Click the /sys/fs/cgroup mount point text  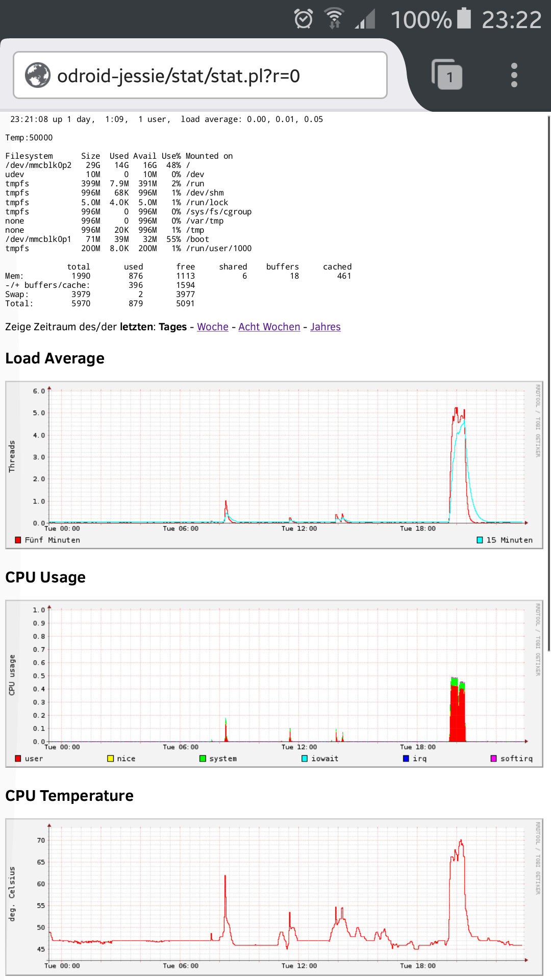(x=219, y=212)
